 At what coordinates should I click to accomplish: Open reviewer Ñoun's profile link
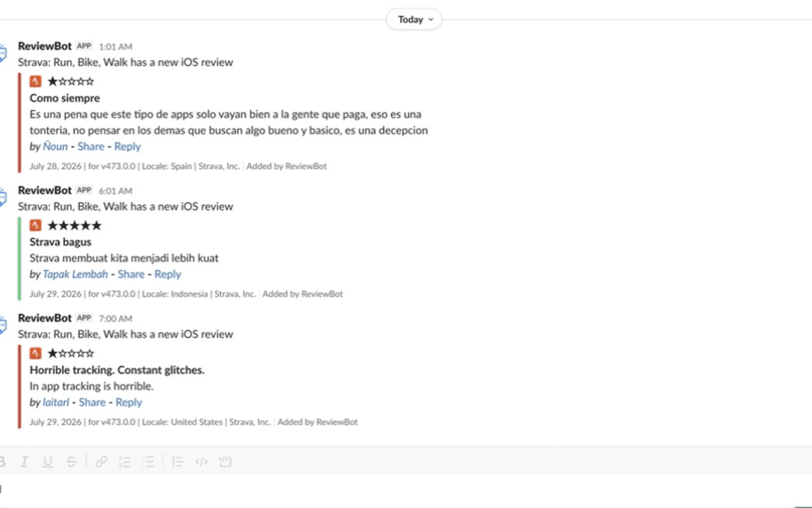(x=55, y=146)
